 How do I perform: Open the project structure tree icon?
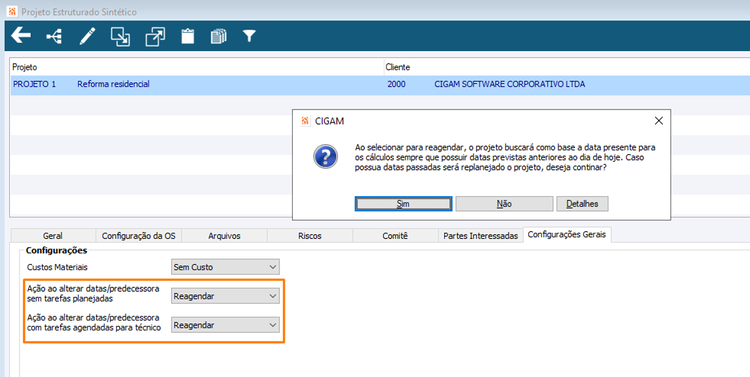click(54, 36)
